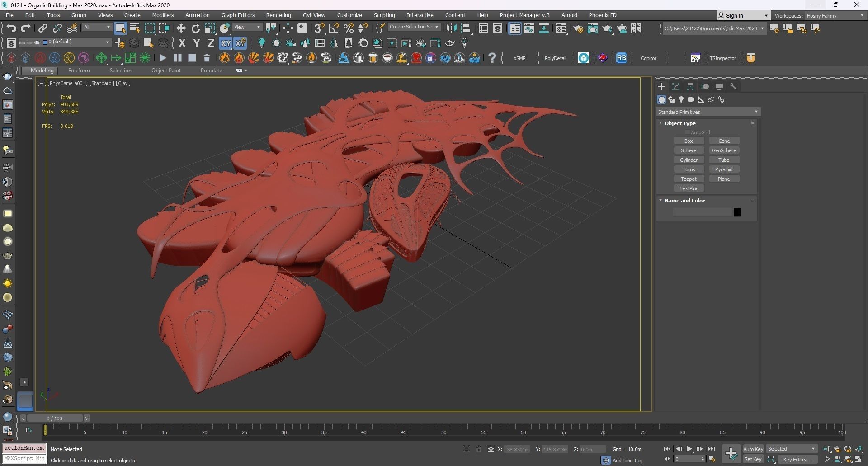Image resolution: width=868 pixels, height=470 pixels.
Task: Click the GeoSphere primitive button
Action: pos(724,150)
